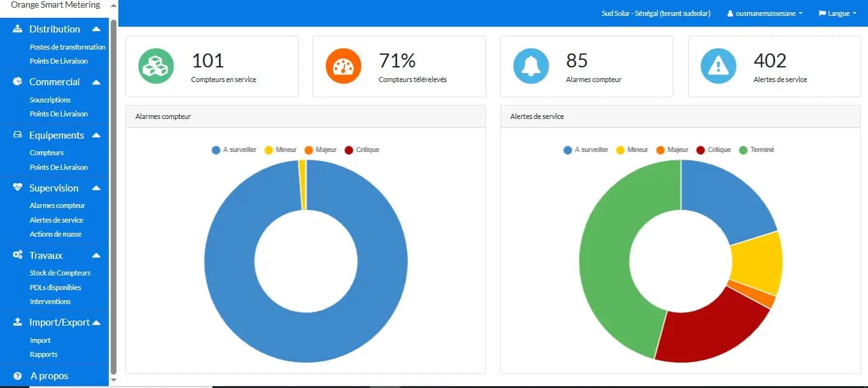Click the Import/Export upload icon

coord(18,322)
